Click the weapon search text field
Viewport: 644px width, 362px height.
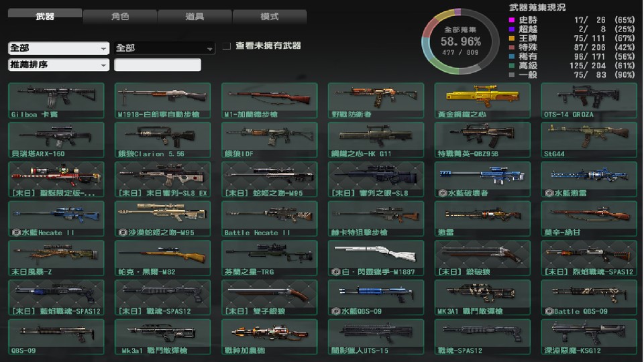click(158, 65)
